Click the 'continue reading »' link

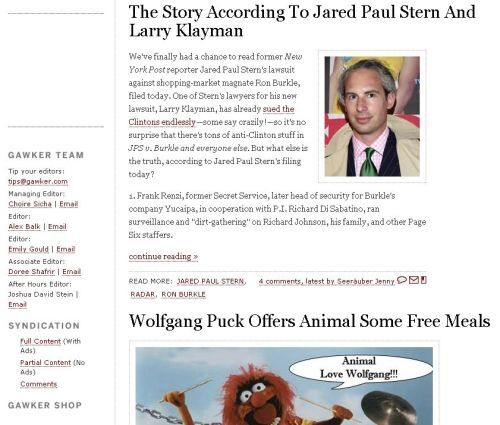[163, 256]
